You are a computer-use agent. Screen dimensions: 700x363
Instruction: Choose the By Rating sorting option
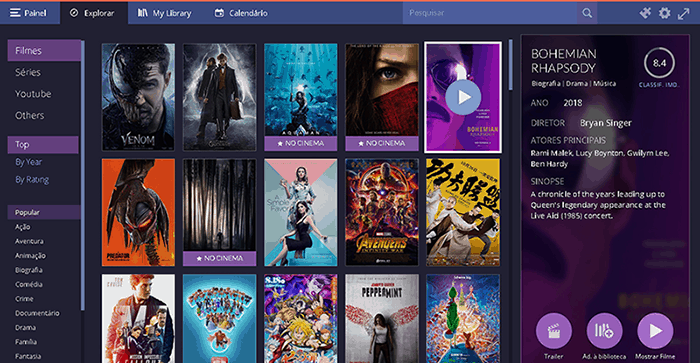32,179
